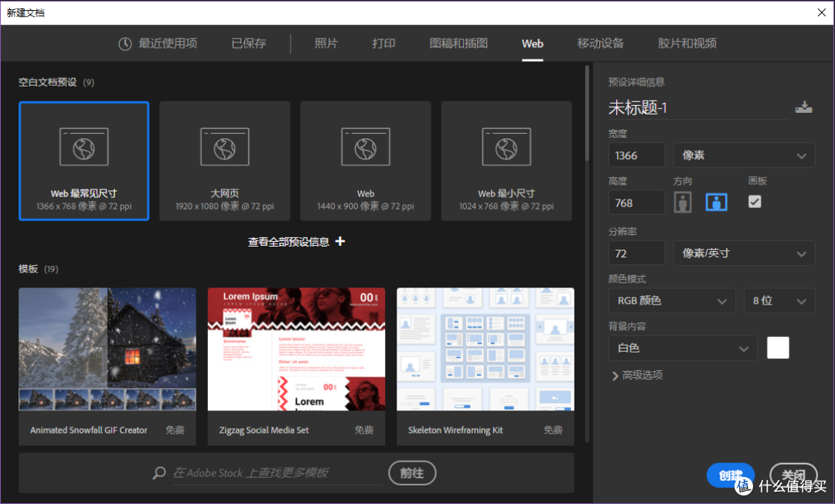
Task: Click the 创建 button
Action: 730,475
